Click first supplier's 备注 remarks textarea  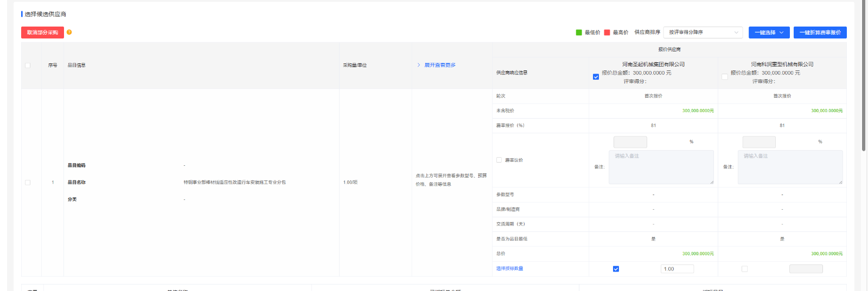click(661, 167)
